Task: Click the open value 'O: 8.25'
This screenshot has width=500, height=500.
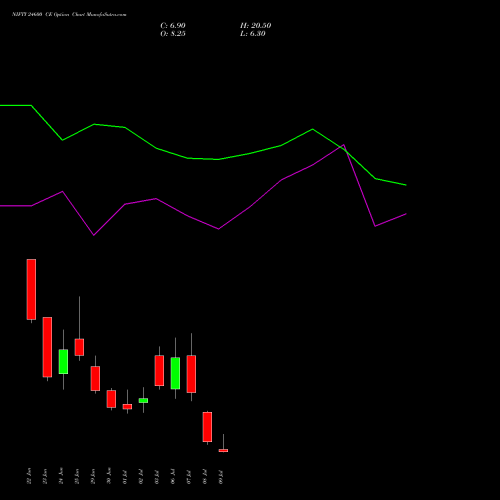Action: (x=173, y=34)
